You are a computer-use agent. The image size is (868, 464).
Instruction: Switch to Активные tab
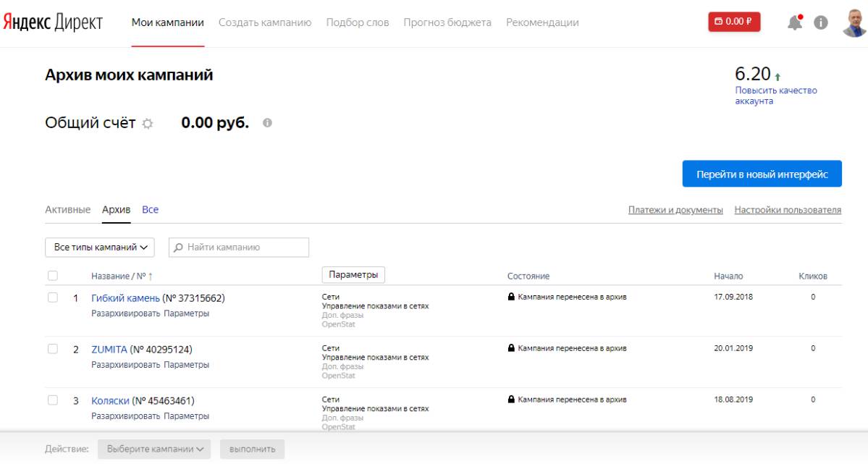67,210
